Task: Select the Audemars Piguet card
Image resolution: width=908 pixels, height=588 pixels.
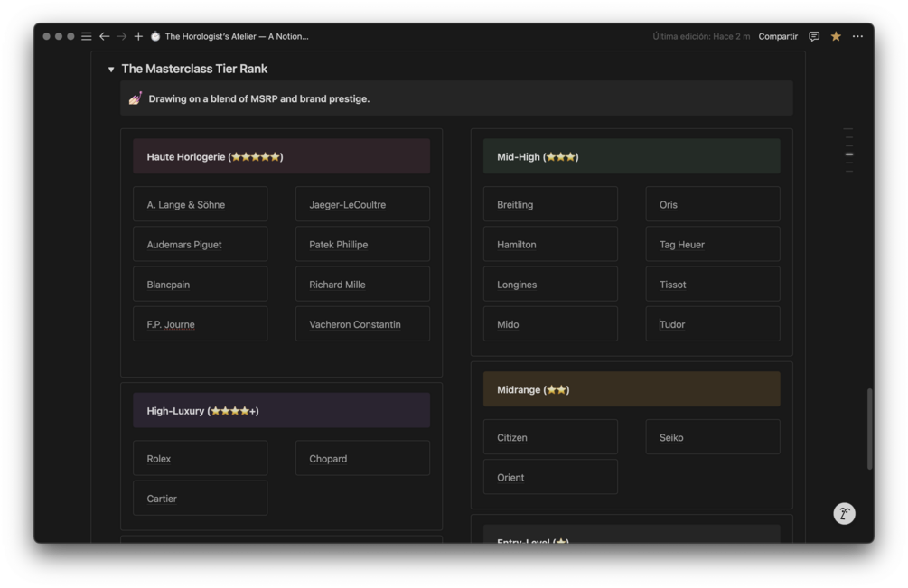Action: (201, 244)
